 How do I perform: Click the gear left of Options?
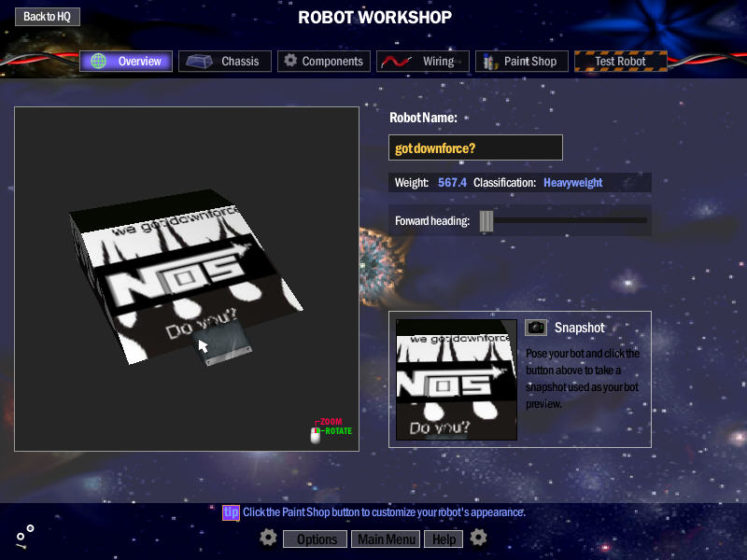point(268,538)
